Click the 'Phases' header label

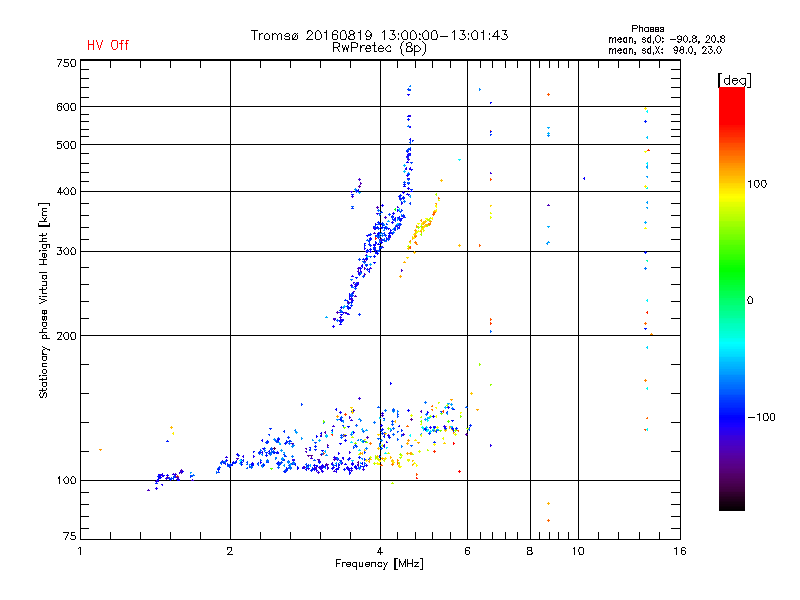pyautogui.click(x=647, y=29)
